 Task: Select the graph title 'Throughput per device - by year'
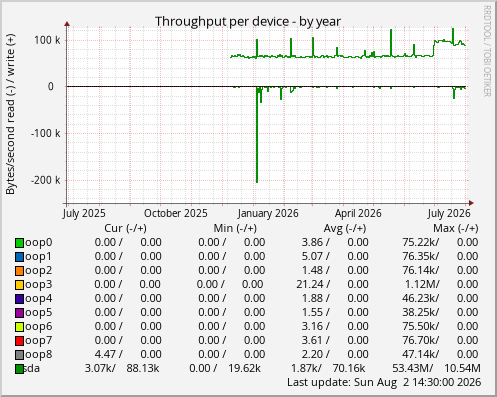[248, 22]
